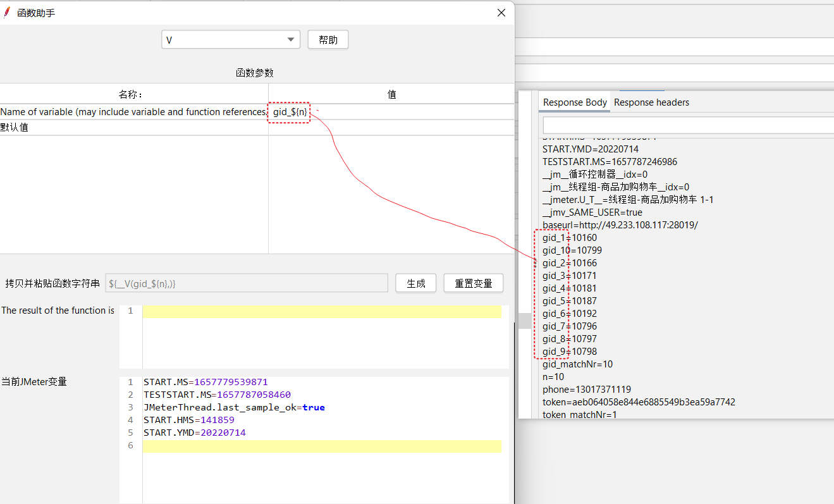This screenshot has width=834, height=504.
Task: Click the __jmeter.U_T__ thread name line
Action: [628, 200]
